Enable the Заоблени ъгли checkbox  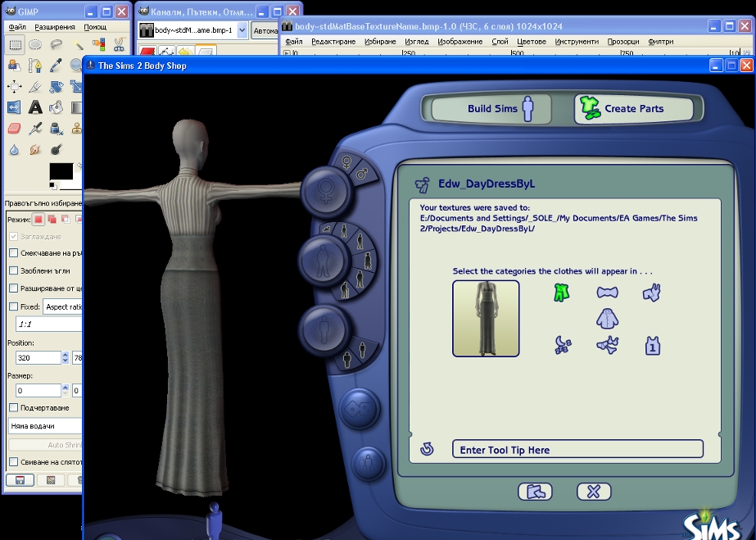tap(13, 270)
